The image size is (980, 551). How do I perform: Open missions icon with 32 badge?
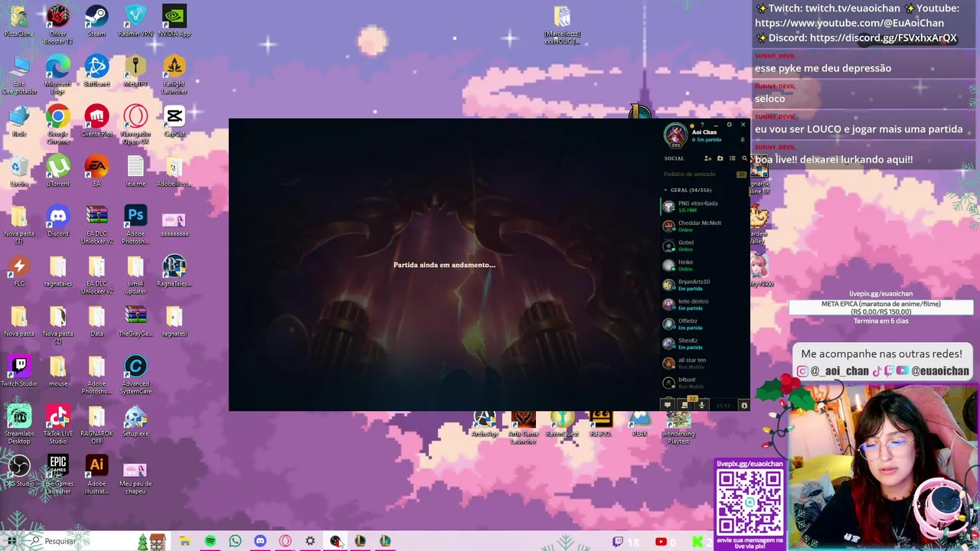point(685,404)
